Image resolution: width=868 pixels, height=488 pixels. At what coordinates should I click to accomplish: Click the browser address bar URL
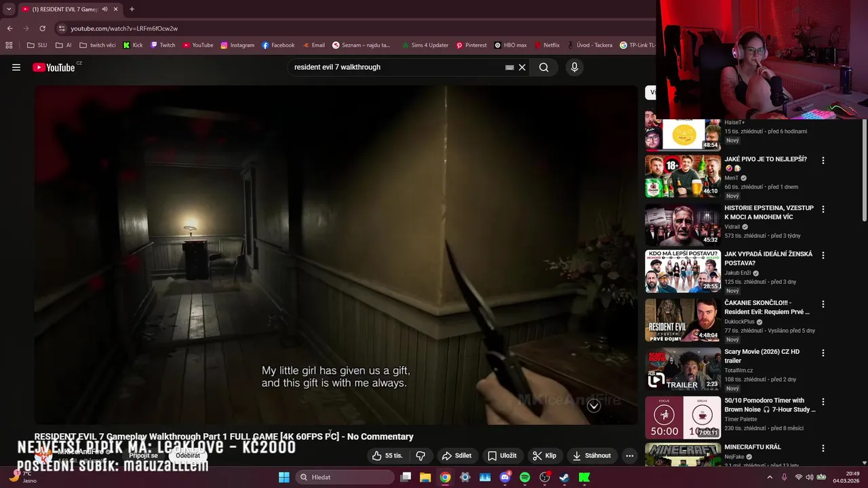(x=124, y=28)
